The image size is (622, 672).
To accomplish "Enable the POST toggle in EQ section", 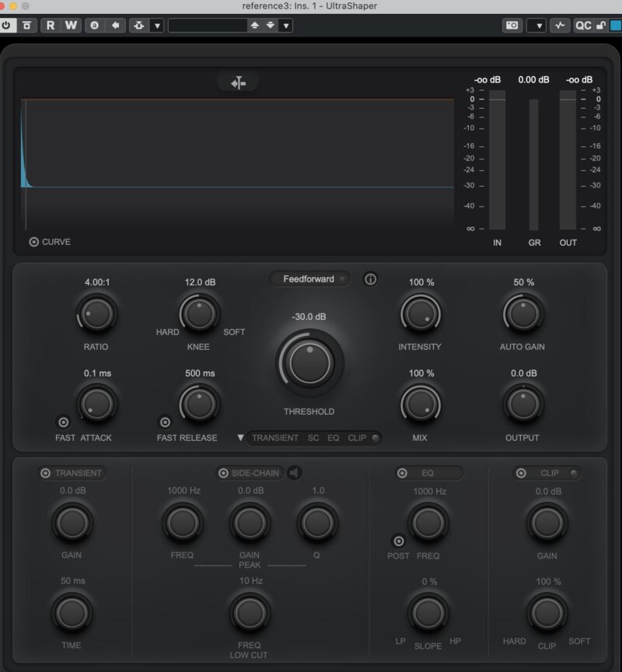I will pyautogui.click(x=399, y=541).
